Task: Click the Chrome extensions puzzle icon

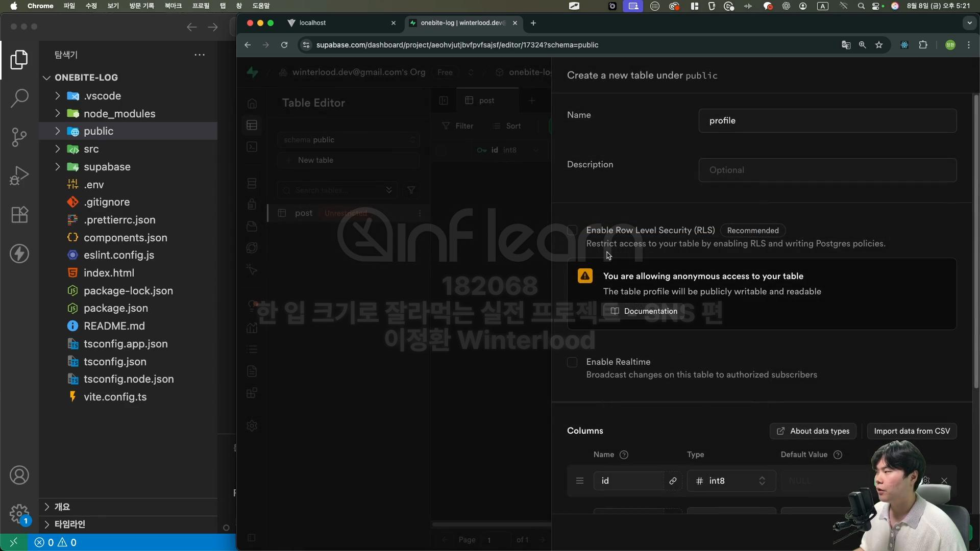Action: coord(923,45)
